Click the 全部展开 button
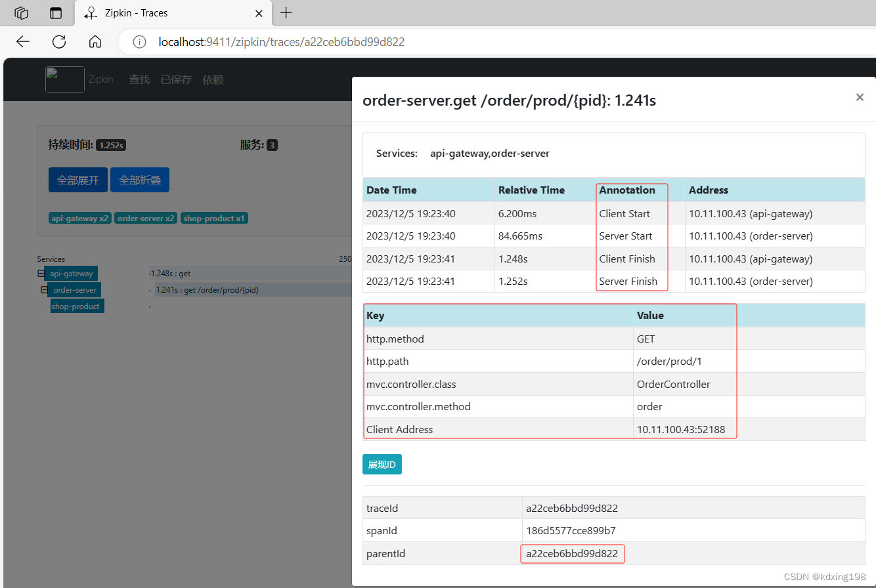 coord(78,180)
